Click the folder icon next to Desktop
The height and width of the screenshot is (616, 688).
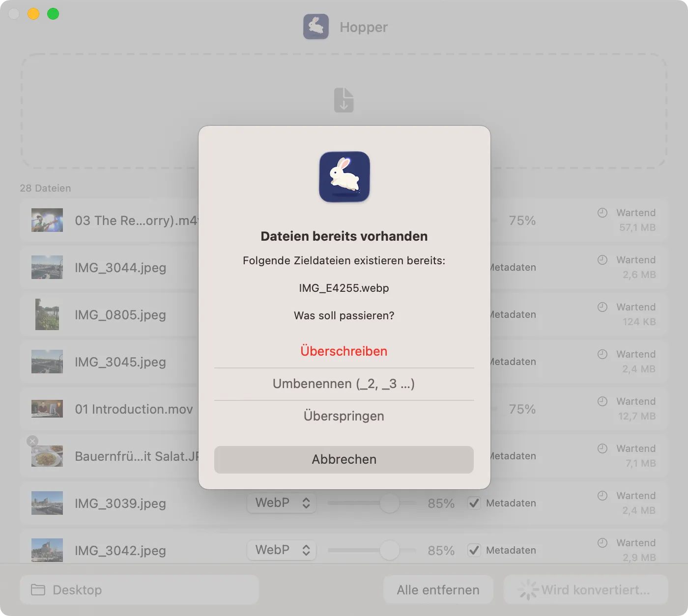click(38, 589)
